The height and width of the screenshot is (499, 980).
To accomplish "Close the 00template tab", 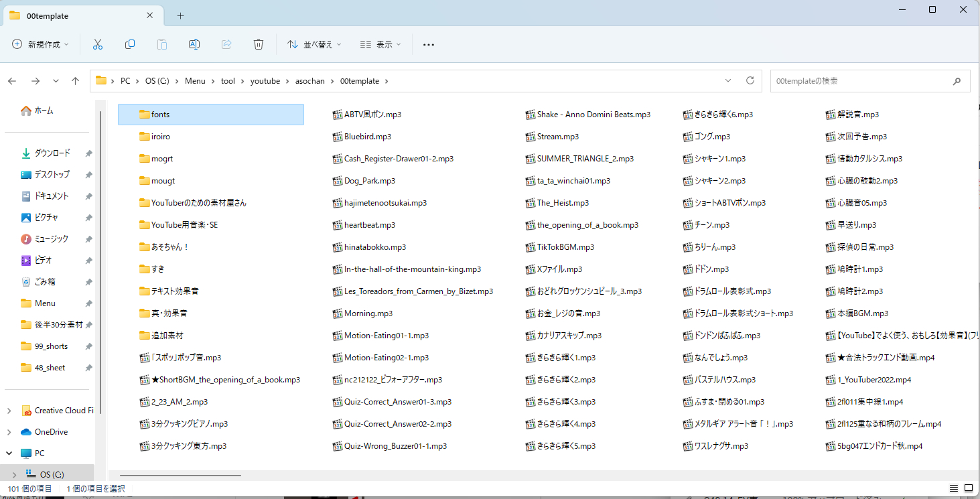I will tap(150, 15).
